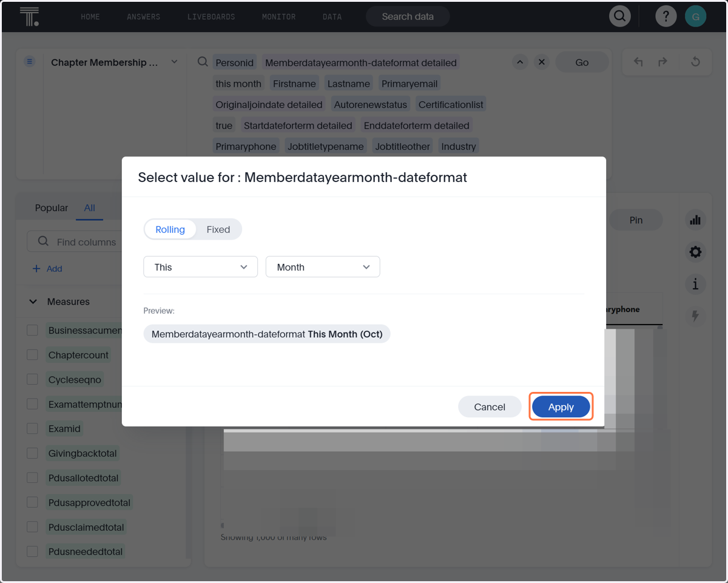The height and width of the screenshot is (583, 728).
Task: Open the help question mark icon
Action: tap(666, 16)
